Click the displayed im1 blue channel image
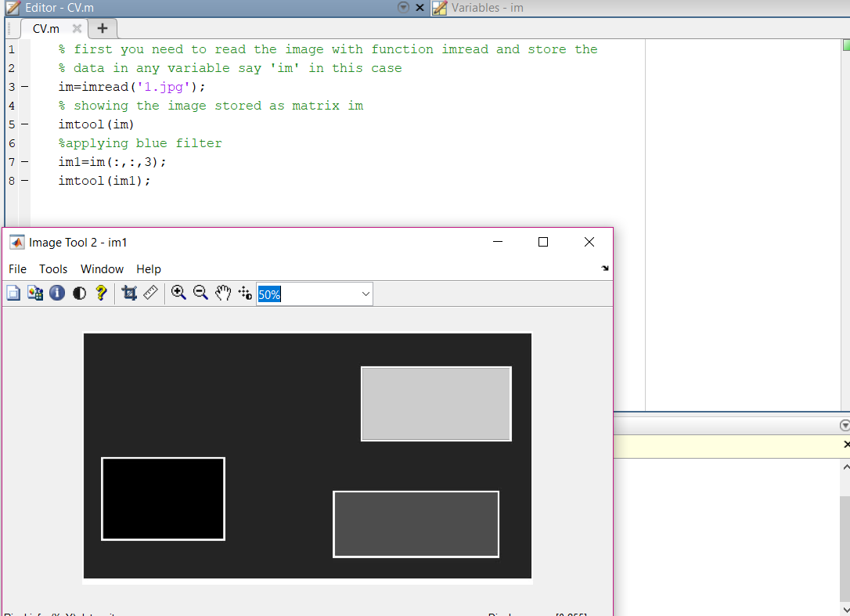 click(307, 458)
